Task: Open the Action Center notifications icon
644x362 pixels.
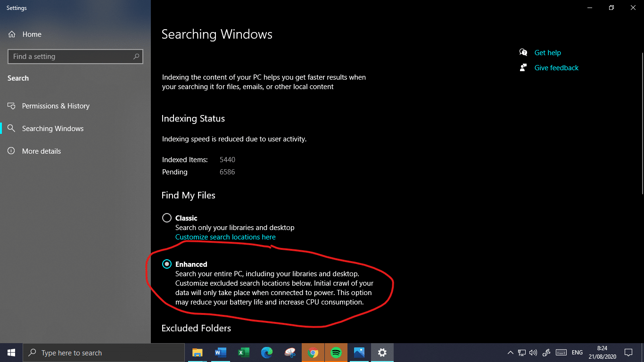Action: coord(628,353)
